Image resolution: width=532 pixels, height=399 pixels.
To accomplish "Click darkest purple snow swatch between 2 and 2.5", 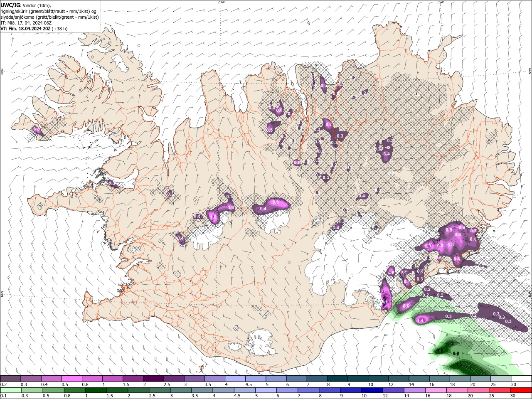I will [153, 379].
